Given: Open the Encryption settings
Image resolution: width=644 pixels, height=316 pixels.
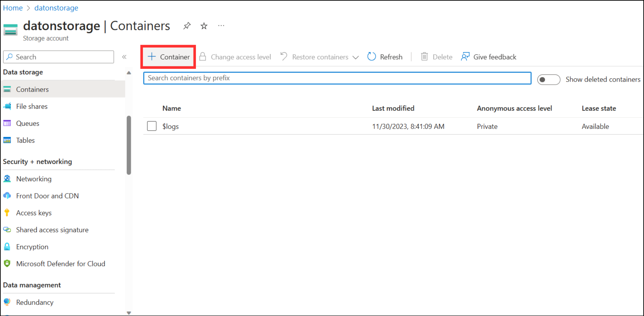Looking at the screenshot, I should 32,247.
